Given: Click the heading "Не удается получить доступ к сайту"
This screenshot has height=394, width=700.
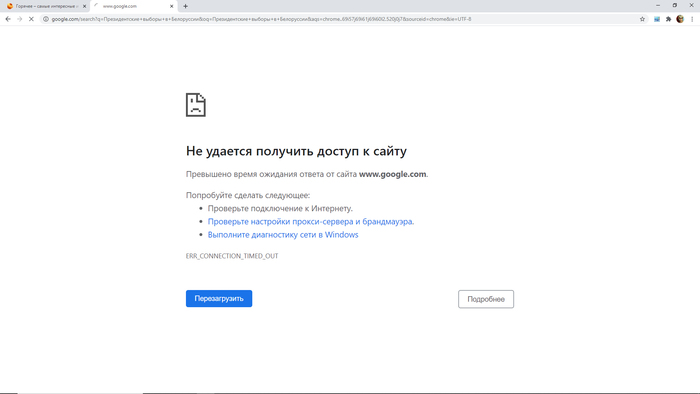Looking at the screenshot, I should [x=296, y=151].
